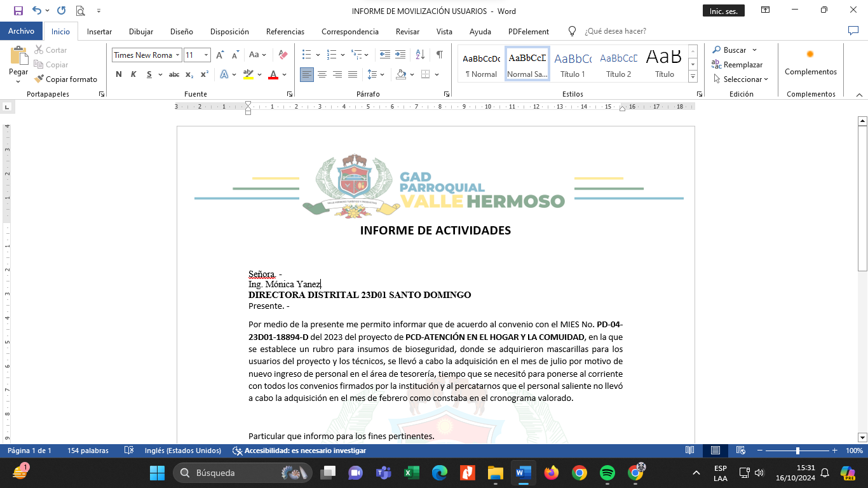Click the Clear Formatting eraser icon
The height and width of the screenshot is (488, 868).
(x=283, y=55)
